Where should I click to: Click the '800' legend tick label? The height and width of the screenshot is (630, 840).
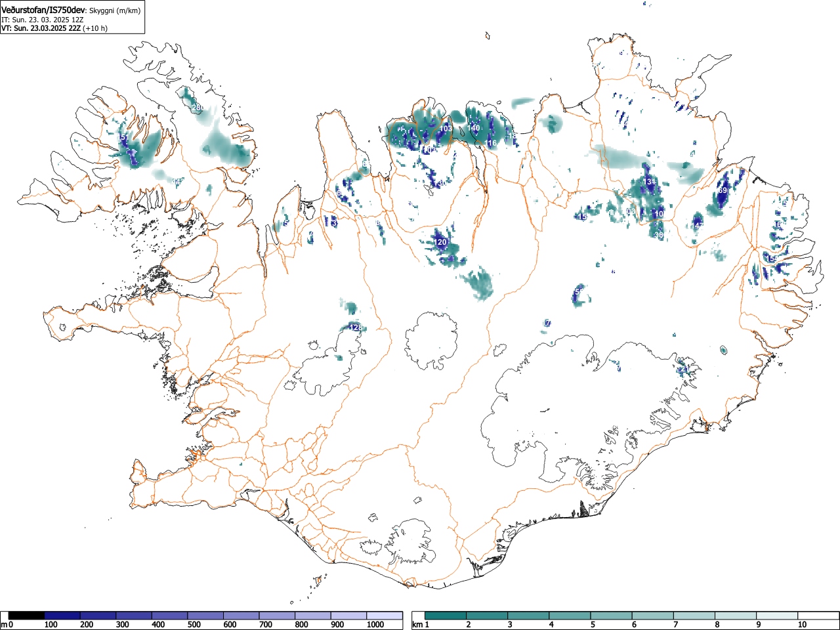click(301, 625)
